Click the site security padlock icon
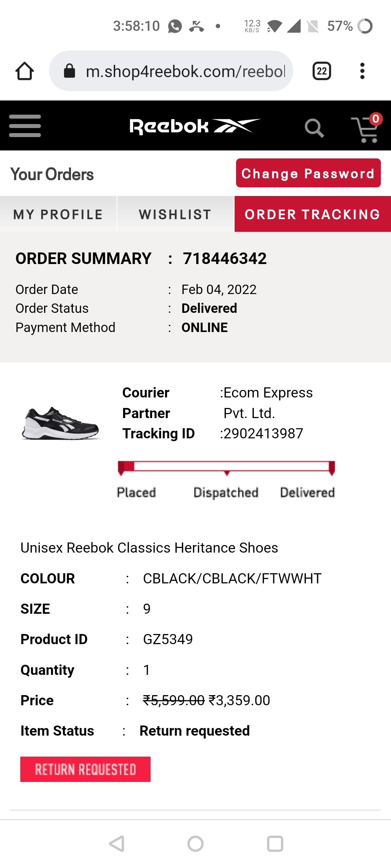The image size is (391, 868). click(70, 71)
